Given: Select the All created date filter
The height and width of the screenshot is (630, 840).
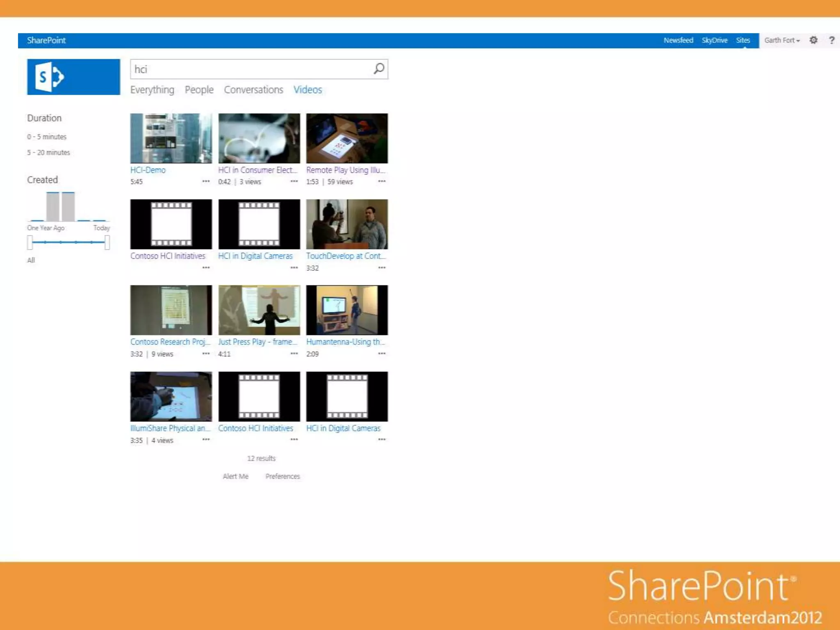Looking at the screenshot, I should [31, 260].
